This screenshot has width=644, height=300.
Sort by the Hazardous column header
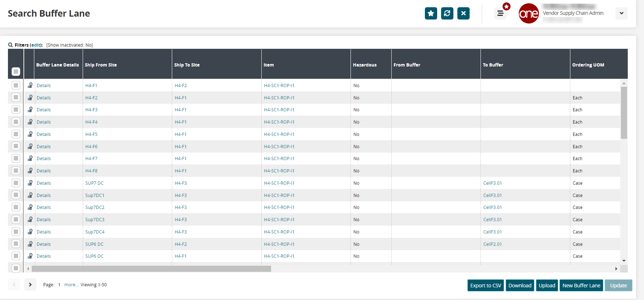click(x=365, y=65)
